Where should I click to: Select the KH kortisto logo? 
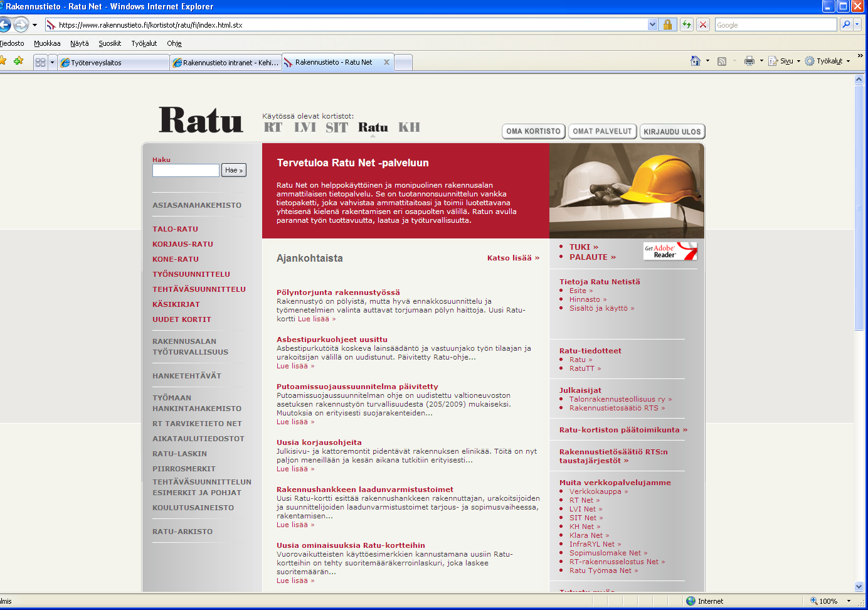tap(409, 127)
